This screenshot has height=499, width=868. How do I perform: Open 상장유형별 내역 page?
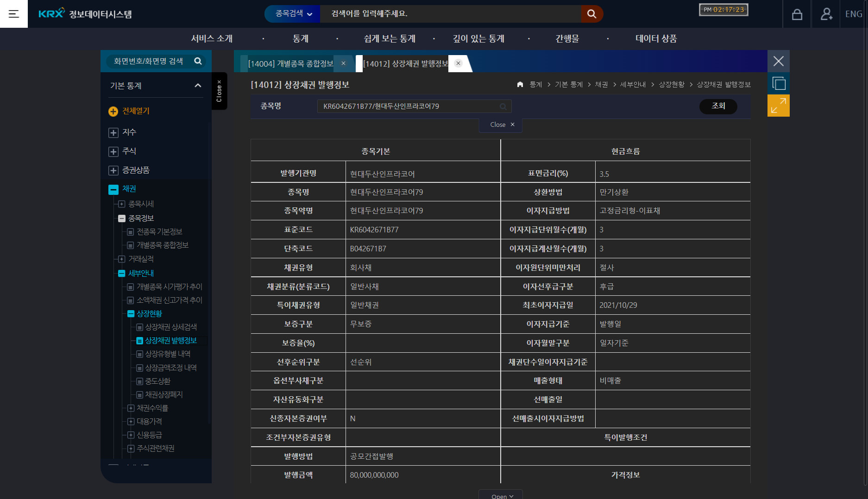[168, 354]
